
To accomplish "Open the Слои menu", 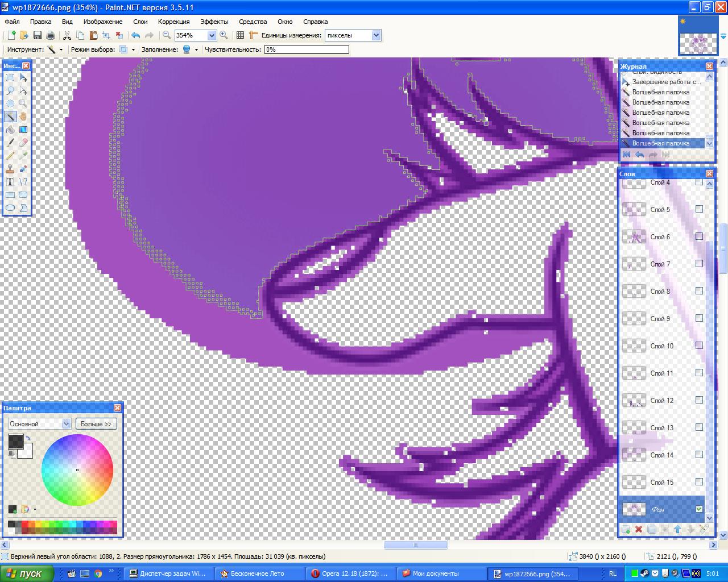I will [140, 22].
